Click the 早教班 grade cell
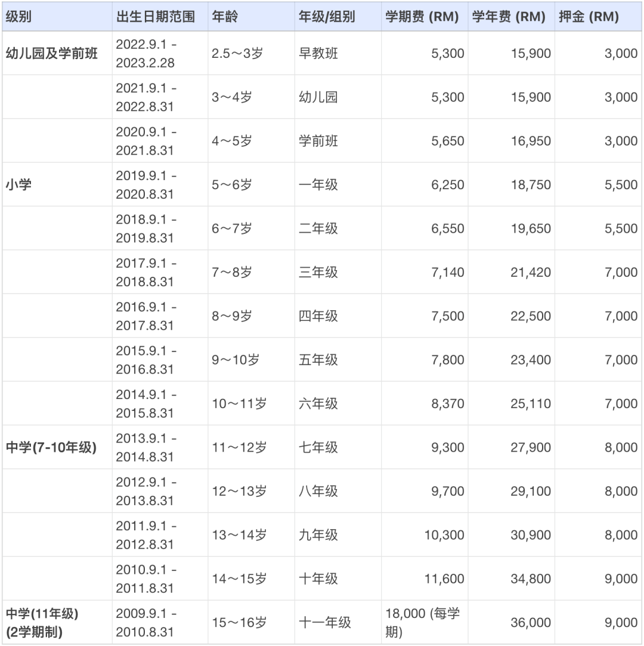This screenshot has height=646, width=644. click(x=338, y=53)
